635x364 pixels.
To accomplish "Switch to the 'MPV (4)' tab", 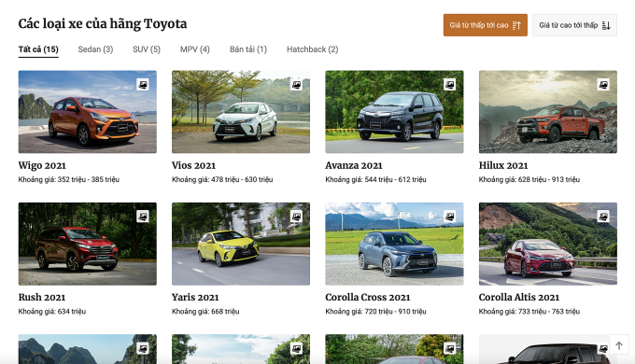I will [195, 49].
